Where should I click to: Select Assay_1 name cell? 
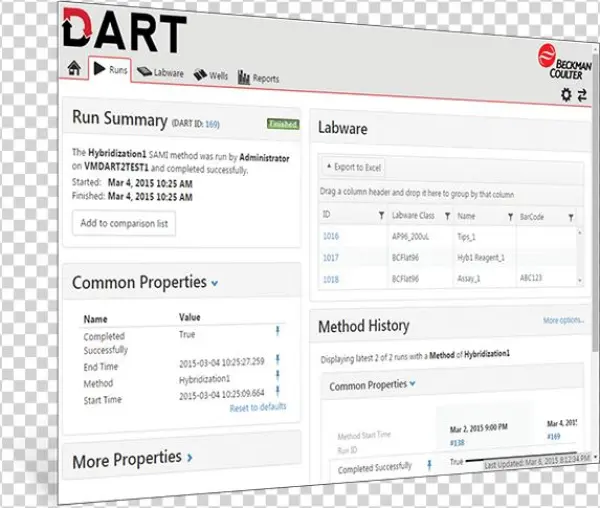coord(468,278)
